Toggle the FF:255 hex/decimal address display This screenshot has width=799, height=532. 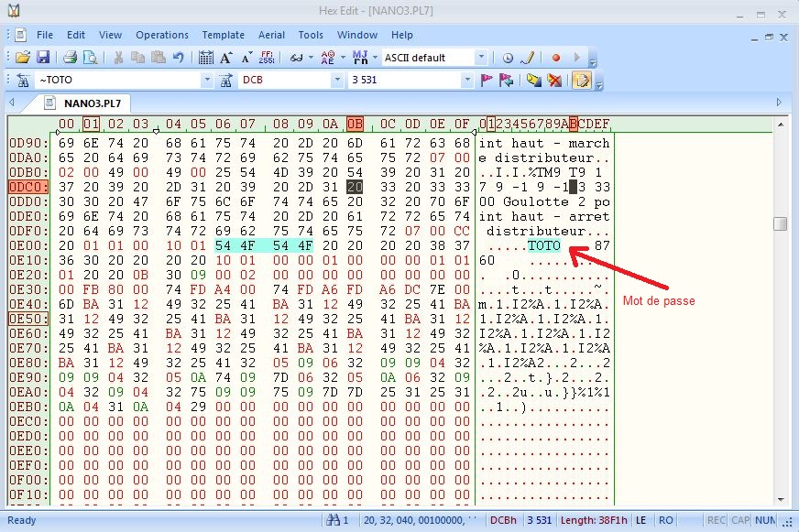(267, 58)
